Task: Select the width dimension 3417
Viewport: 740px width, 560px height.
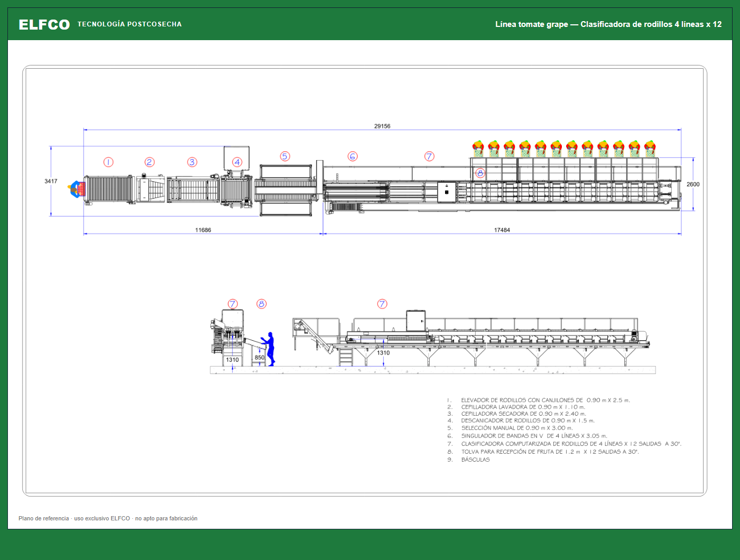Action: click(51, 181)
